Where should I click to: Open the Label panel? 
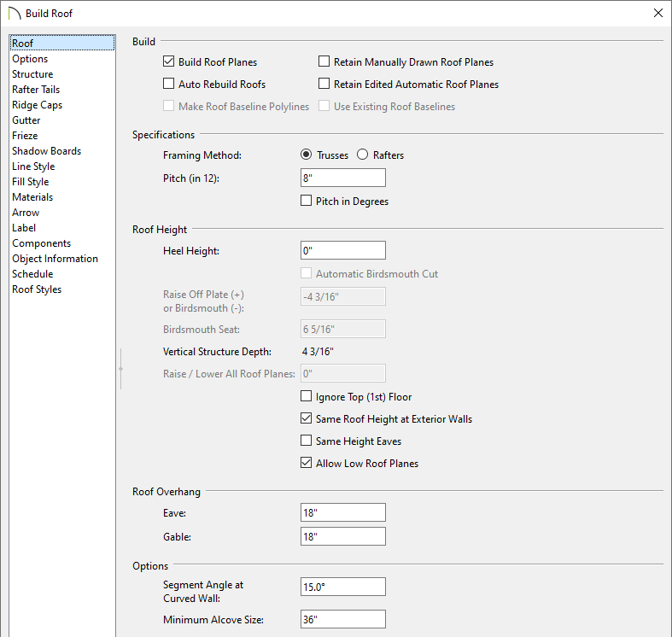[x=24, y=228]
